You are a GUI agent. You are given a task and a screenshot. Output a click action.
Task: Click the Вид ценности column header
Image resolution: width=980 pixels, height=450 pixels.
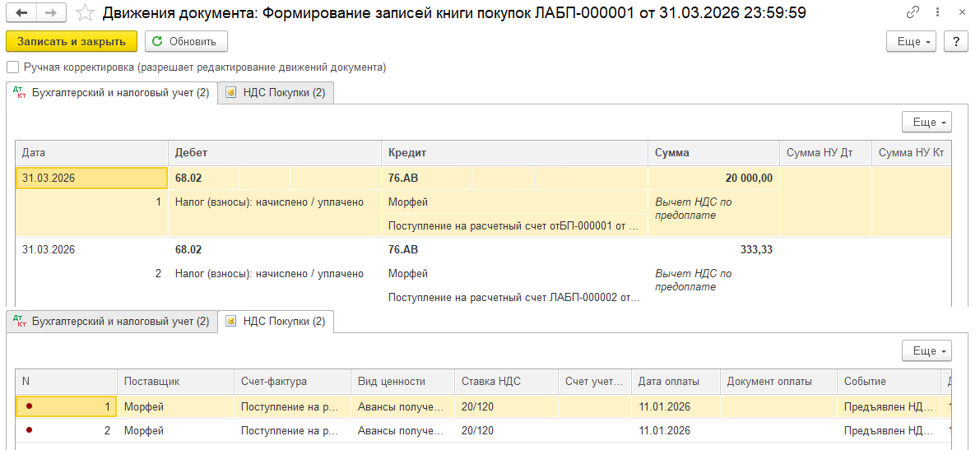click(402, 381)
